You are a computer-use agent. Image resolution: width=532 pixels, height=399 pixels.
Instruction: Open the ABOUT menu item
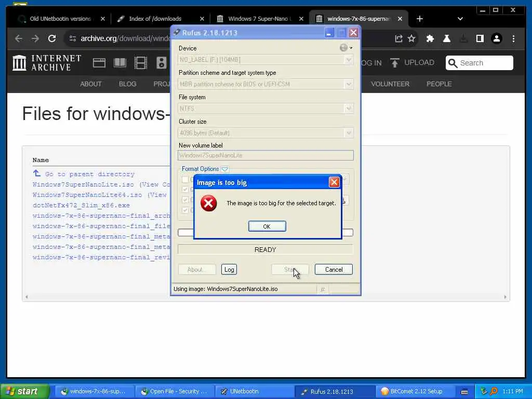coord(90,84)
